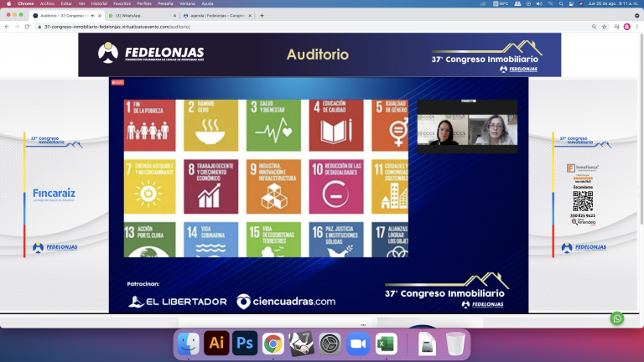This screenshot has width=644, height=362.
Task: Mute audio on the Auditorio tab
Action: point(93,16)
